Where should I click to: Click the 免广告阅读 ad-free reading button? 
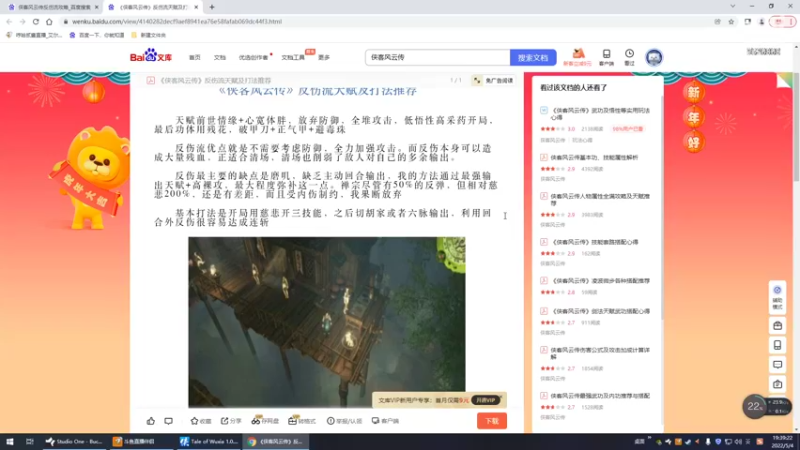click(x=493, y=81)
